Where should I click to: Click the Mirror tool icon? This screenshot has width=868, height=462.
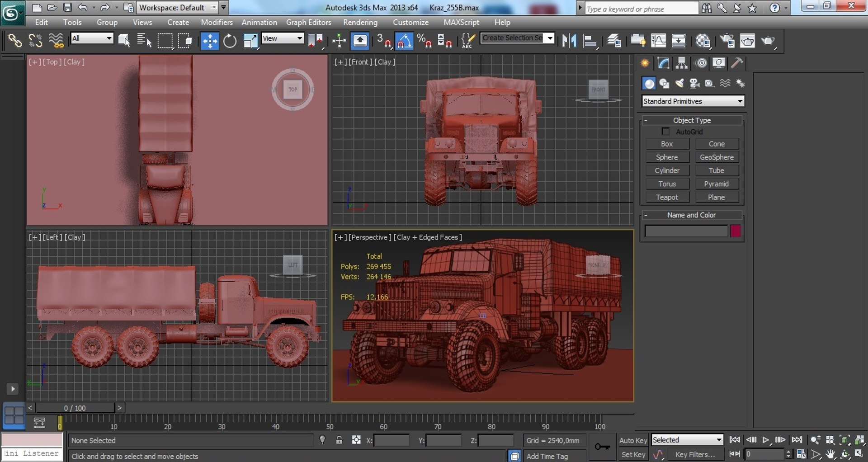[570, 41]
